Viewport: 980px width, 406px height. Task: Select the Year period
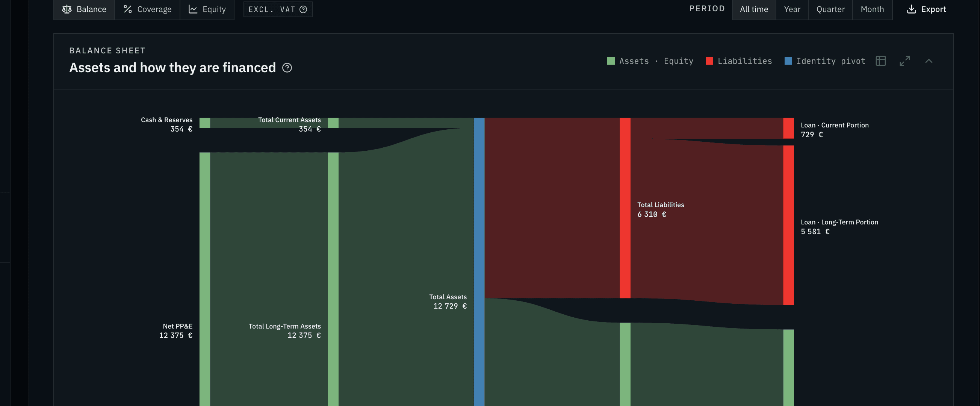coord(792,9)
